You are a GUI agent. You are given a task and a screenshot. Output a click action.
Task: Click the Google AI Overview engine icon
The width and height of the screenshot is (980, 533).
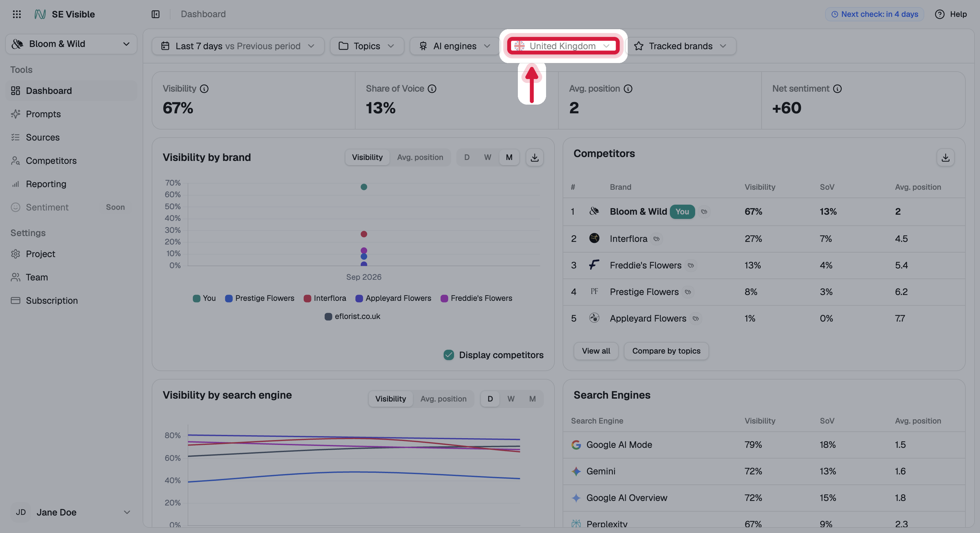576,498
